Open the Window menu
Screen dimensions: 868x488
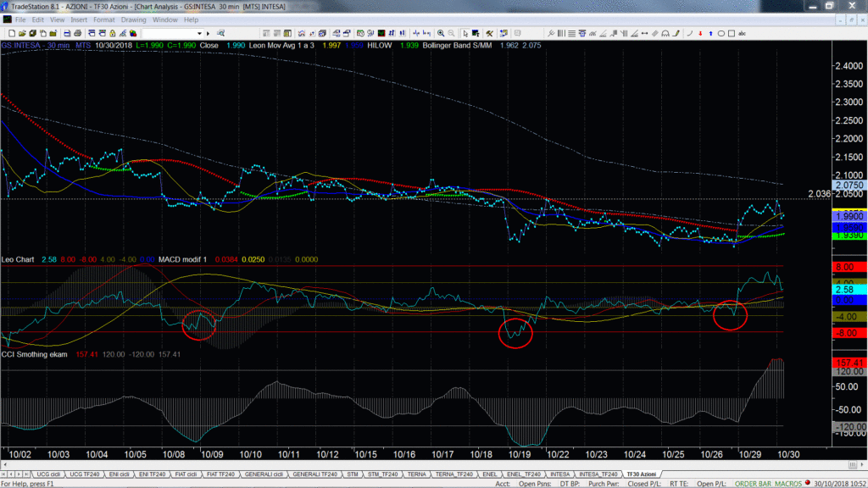165,20
